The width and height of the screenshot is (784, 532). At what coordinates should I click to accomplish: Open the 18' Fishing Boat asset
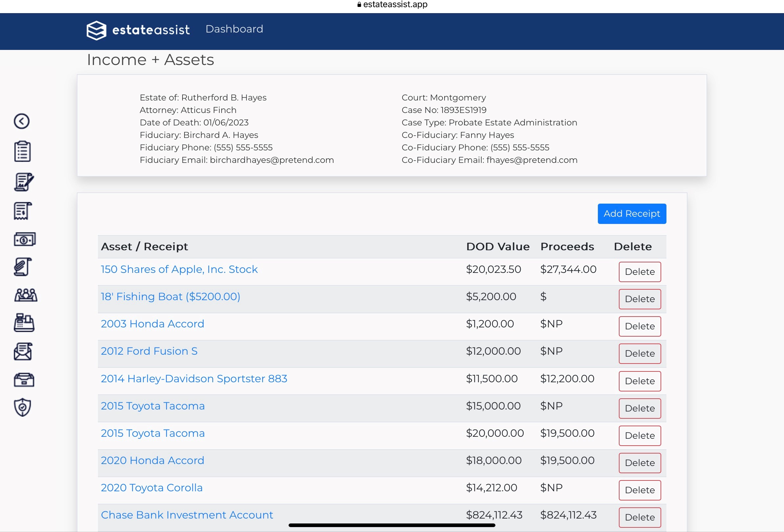coord(170,297)
